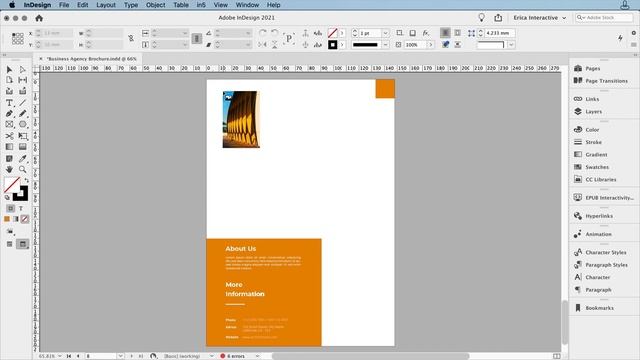Click the fill color swatch in toolbox
The height and width of the screenshot is (360, 640).
coord(11,184)
